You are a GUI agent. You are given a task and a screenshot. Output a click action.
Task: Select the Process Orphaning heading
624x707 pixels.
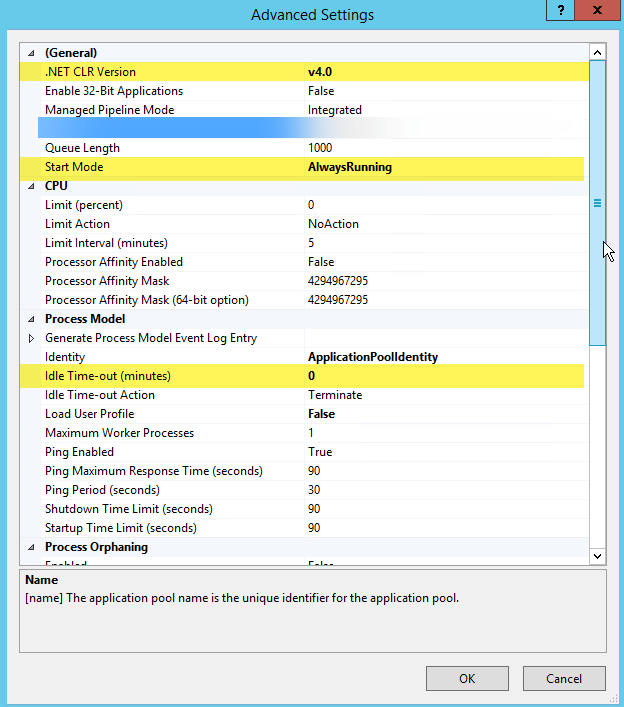pos(96,547)
